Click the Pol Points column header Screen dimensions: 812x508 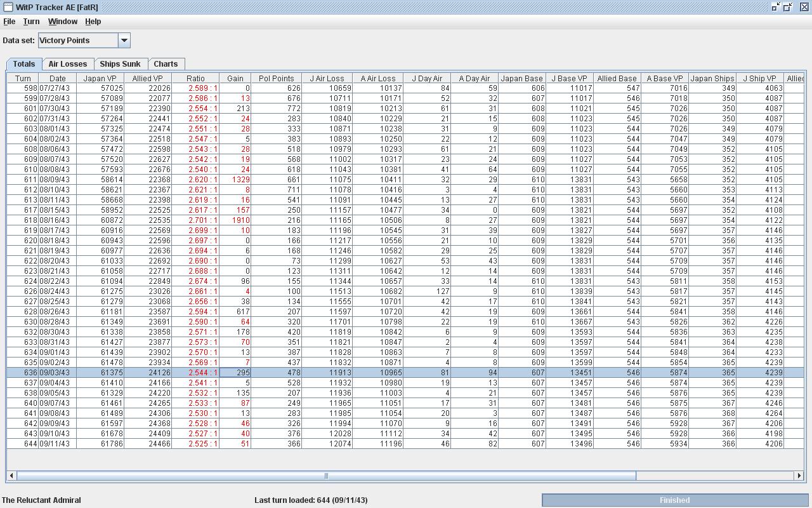pyautogui.click(x=276, y=79)
